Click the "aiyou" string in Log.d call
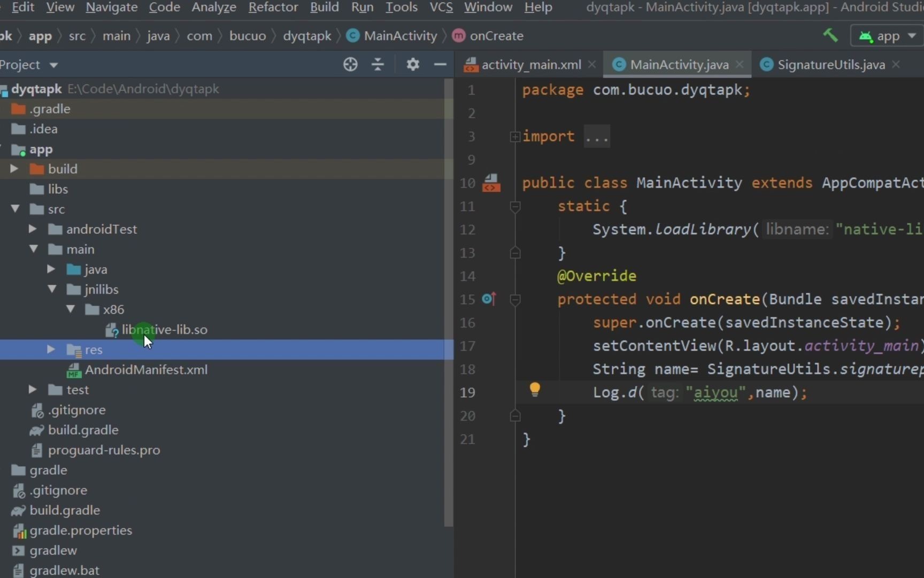The image size is (924, 578). pyautogui.click(x=715, y=392)
